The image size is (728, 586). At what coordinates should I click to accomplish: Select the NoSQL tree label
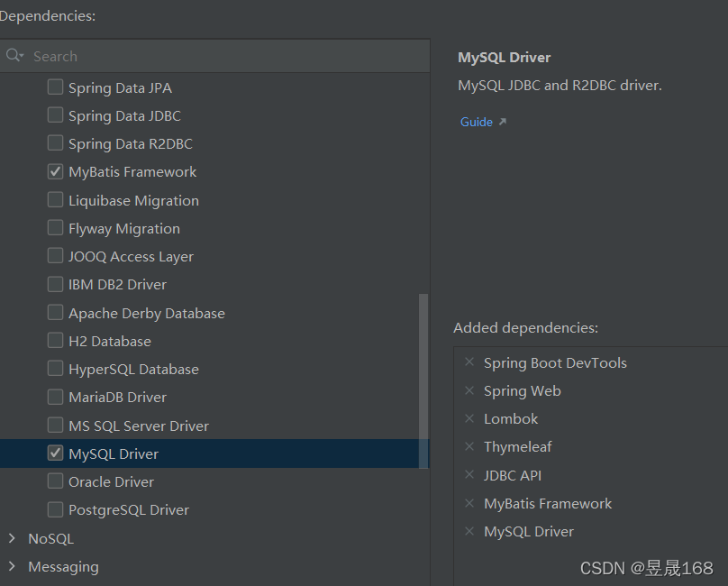coord(50,538)
